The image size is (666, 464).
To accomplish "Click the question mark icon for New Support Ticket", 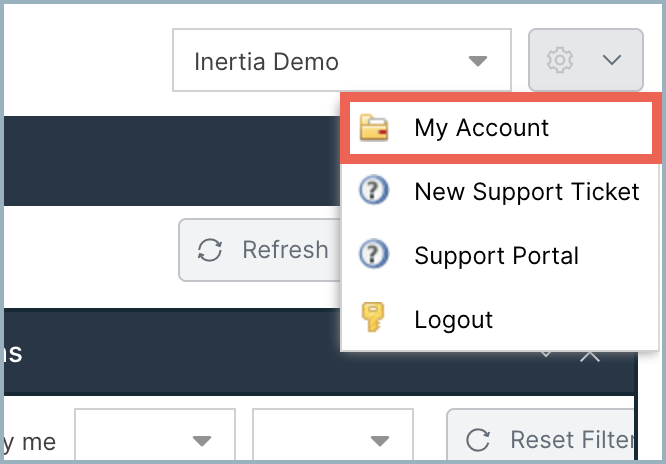I will pos(374,190).
